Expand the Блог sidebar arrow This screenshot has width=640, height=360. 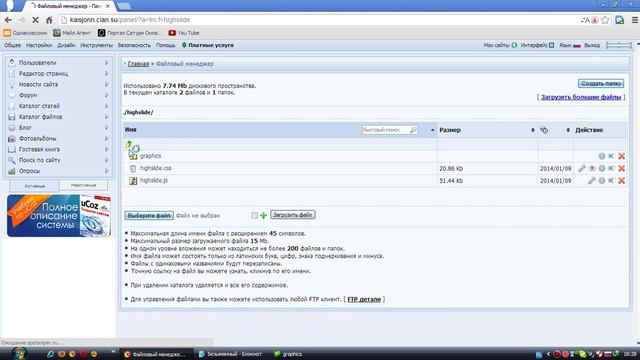107,127
